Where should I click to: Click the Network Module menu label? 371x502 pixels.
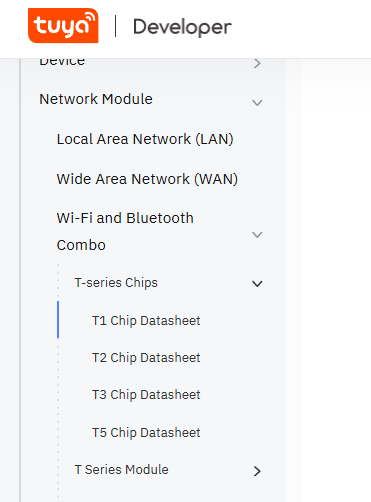(96, 99)
